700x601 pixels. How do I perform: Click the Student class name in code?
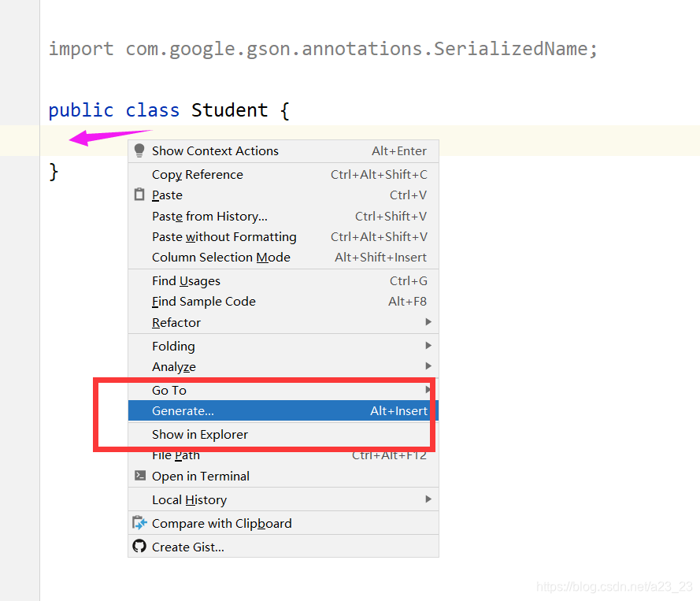229,109
